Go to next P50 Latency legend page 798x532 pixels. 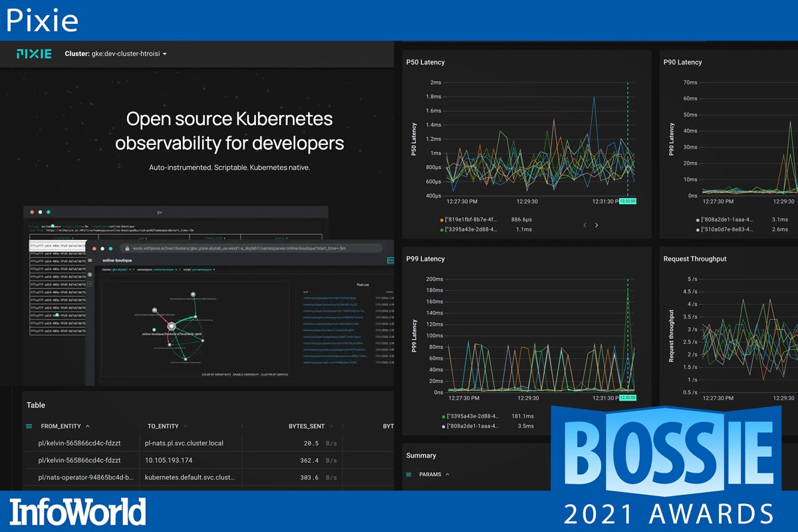[597, 225]
